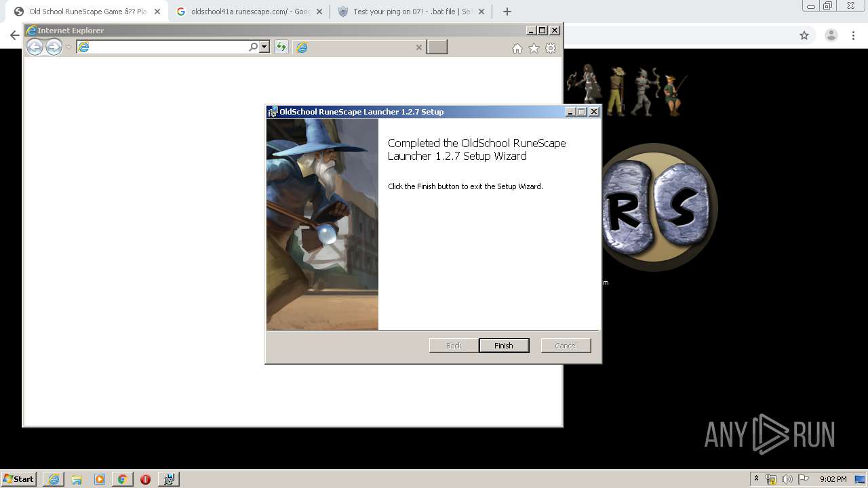Click the stone RS logo on the webpage
This screenshot has width=868, height=488.
click(659, 207)
